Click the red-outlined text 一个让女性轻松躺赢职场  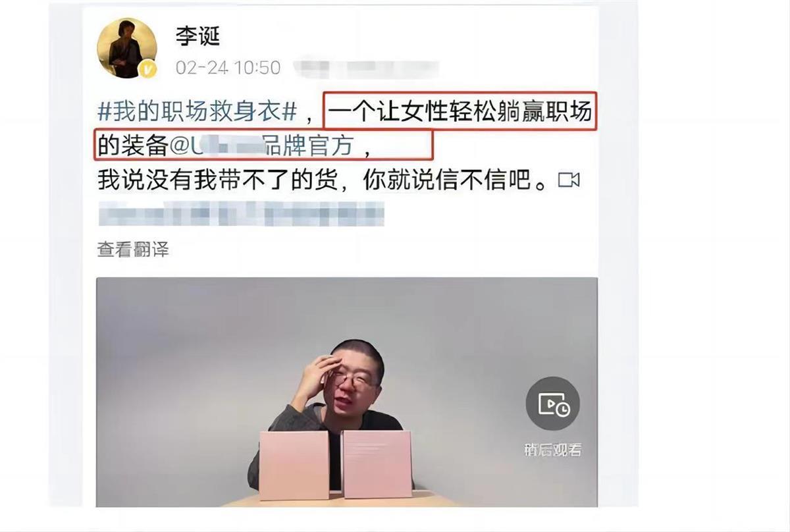pos(460,113)
